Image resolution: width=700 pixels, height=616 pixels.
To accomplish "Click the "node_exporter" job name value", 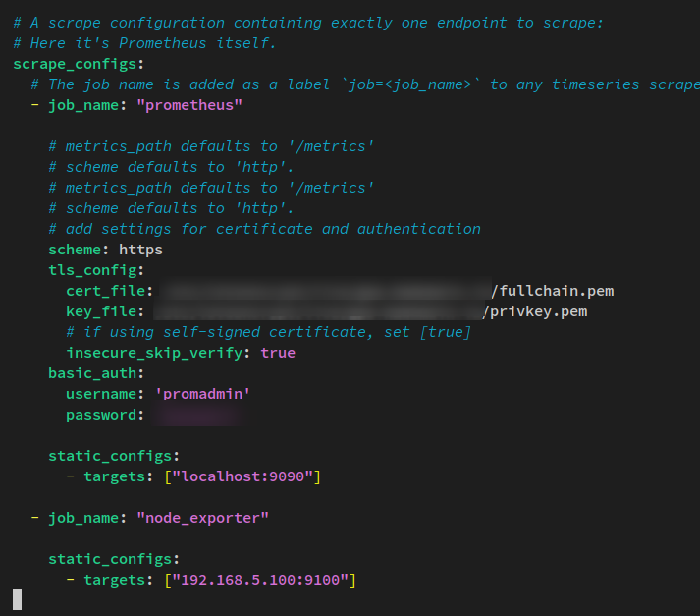I will [x=202, y=518].
